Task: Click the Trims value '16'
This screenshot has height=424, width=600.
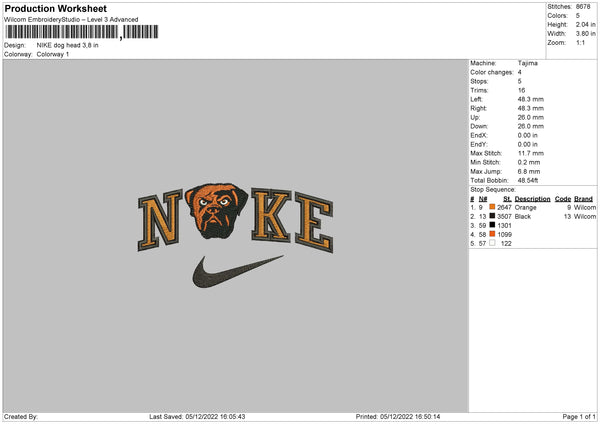Action: coord(521,90)
